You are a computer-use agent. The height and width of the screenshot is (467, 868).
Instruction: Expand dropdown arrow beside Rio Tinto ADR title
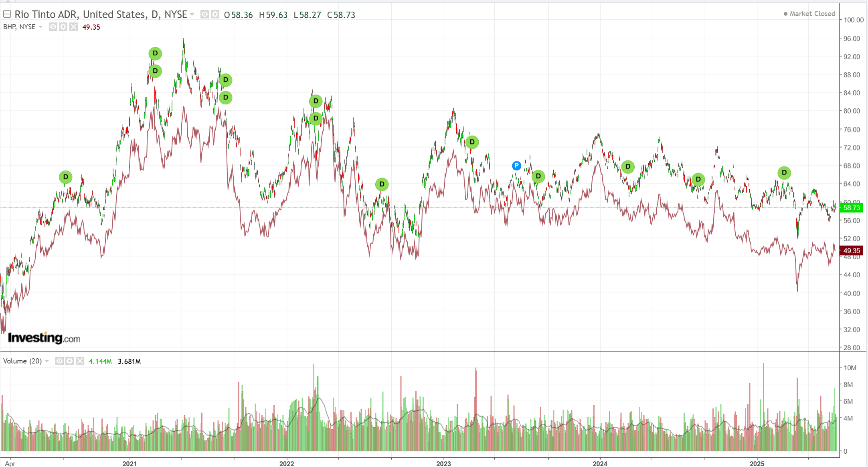(192, 15)
